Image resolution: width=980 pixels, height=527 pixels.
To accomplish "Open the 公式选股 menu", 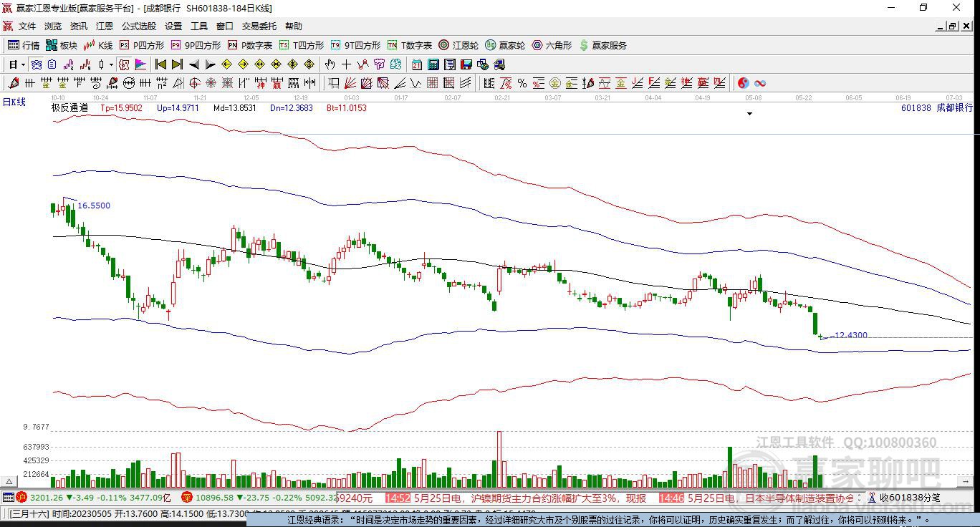I will pyautogui.click(x=138, y=26).
